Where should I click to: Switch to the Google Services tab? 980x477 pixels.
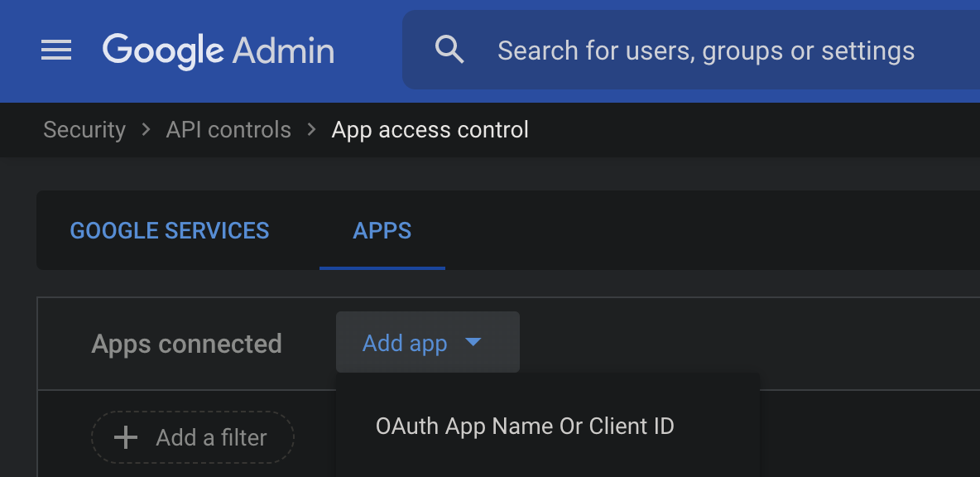(x=170, y=231)
